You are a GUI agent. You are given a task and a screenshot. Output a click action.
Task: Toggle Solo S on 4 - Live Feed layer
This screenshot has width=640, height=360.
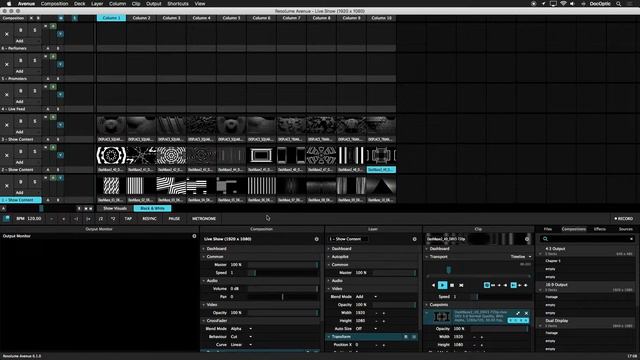(35, 91)
